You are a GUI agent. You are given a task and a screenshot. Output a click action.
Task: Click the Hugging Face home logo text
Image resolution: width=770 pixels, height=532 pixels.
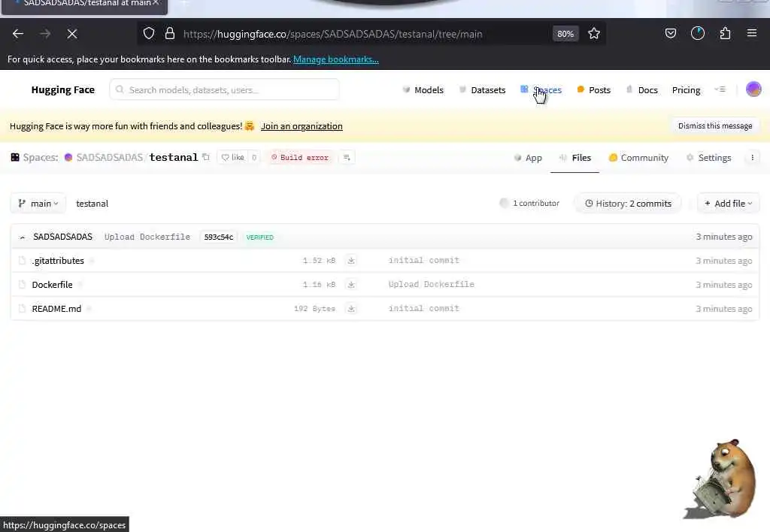63,90
